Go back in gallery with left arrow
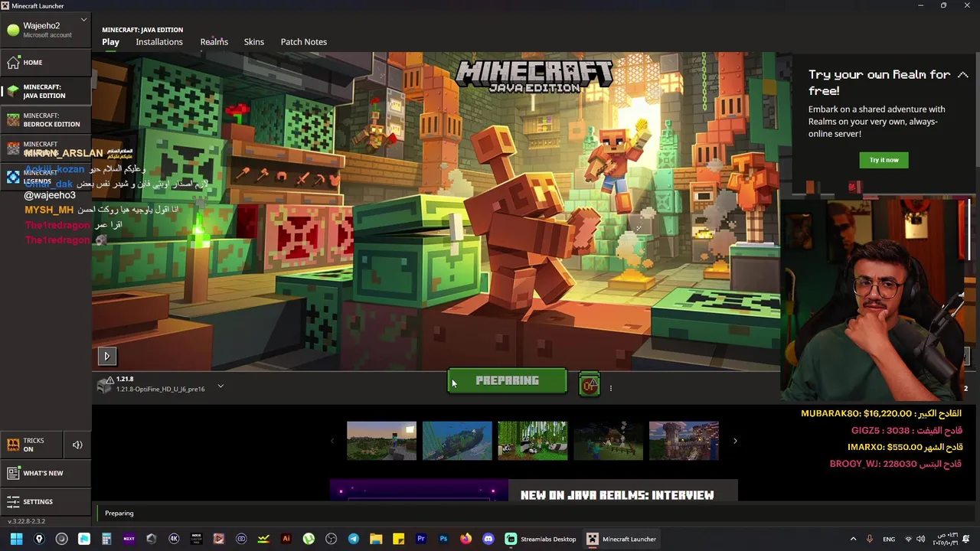This screenshot has height=551, width=980. click(x=332, y=441)
